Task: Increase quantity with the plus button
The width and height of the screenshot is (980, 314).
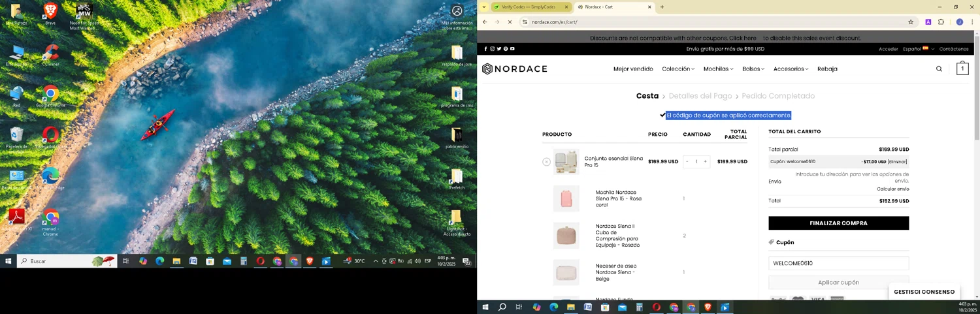Action: 705,162
